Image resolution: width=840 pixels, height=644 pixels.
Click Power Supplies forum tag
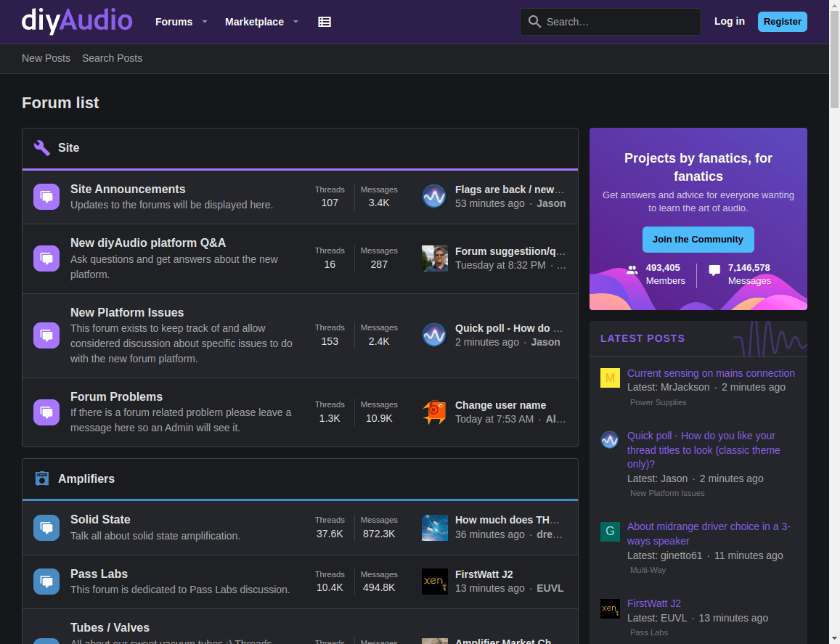coord(658,402)
